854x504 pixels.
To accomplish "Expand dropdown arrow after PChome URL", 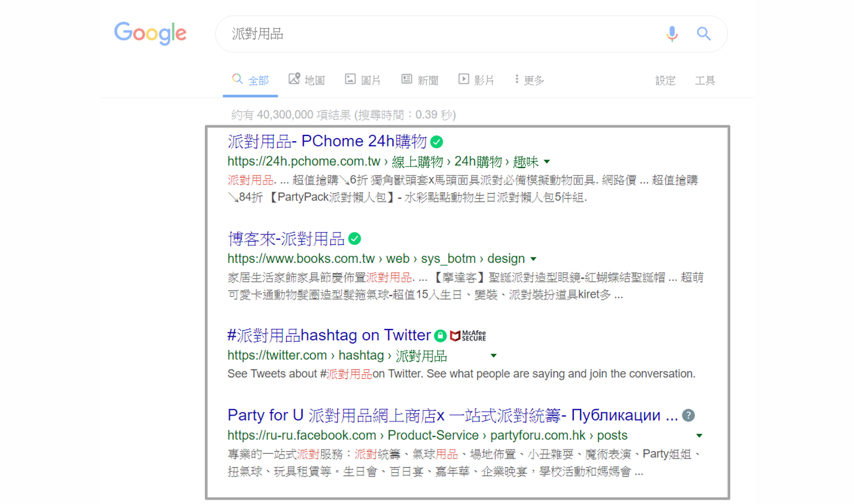I will (547, 162).
